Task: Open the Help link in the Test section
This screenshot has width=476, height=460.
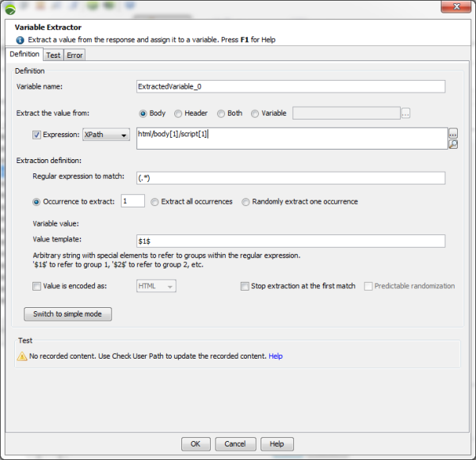Action: 276,356
